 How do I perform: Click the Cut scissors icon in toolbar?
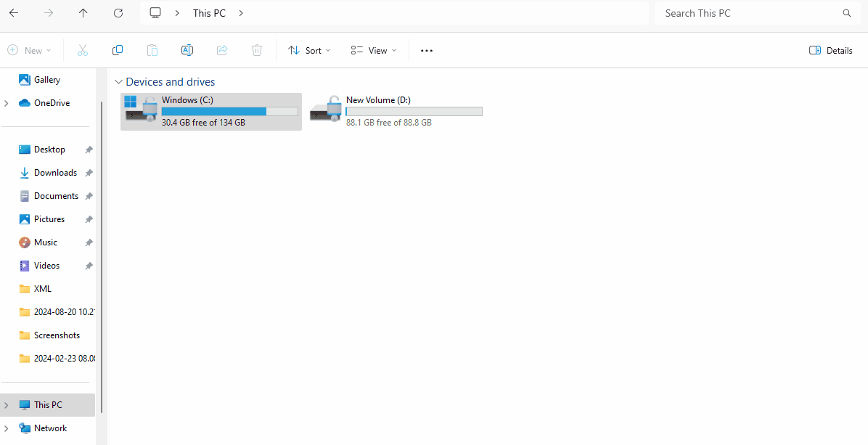point(82,50)
